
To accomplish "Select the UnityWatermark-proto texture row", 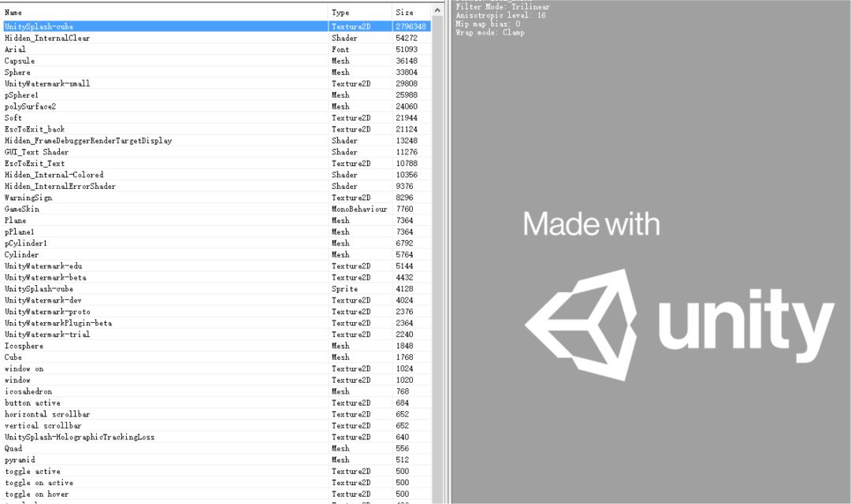I will [x=217, y=311].
